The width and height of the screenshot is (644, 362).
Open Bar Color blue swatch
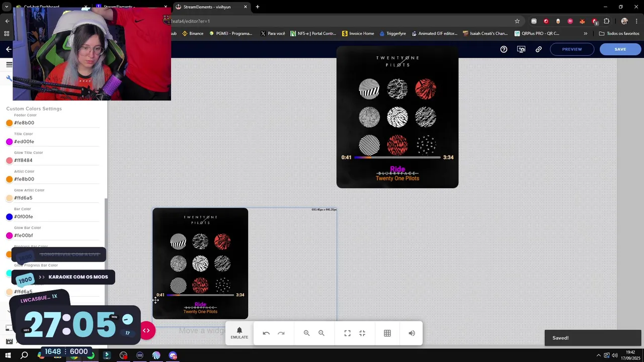[9, 217]
